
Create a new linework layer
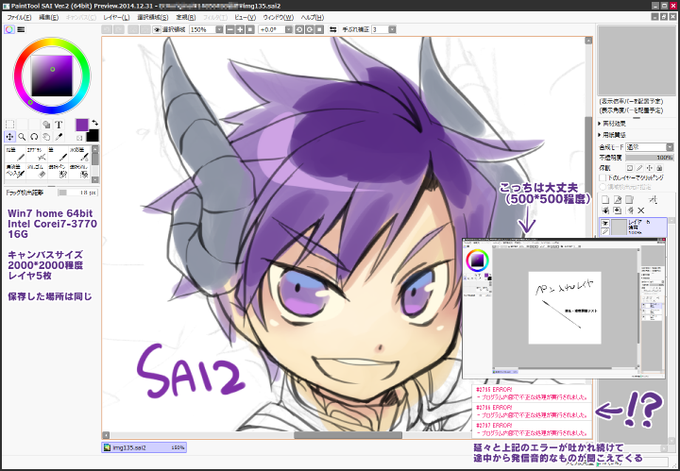click(618, 200)
